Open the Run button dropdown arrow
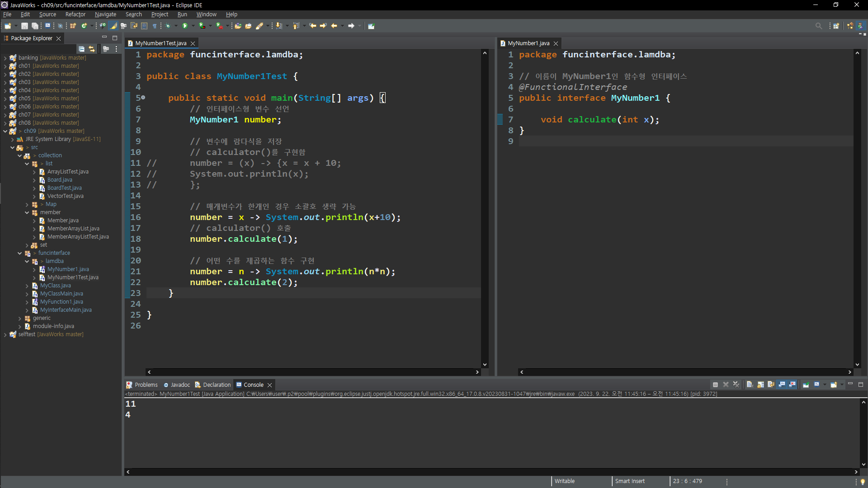The height and width of the screenshot is (488, 868). point(193,26)
